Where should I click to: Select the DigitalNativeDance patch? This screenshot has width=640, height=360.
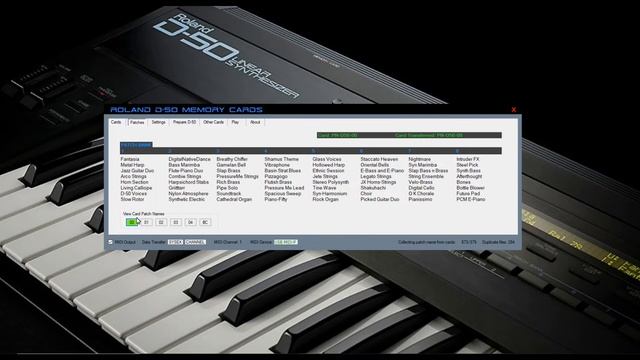click(189, 159)
